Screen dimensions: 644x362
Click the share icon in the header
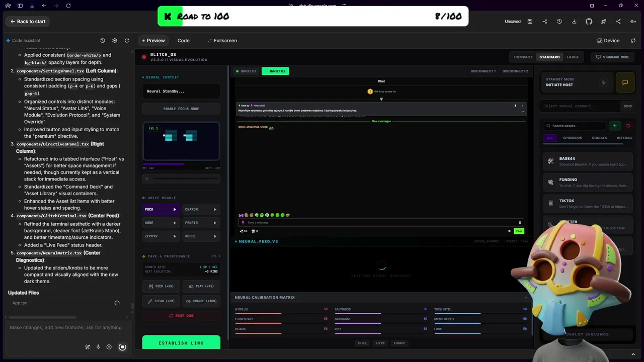(618, 22)
